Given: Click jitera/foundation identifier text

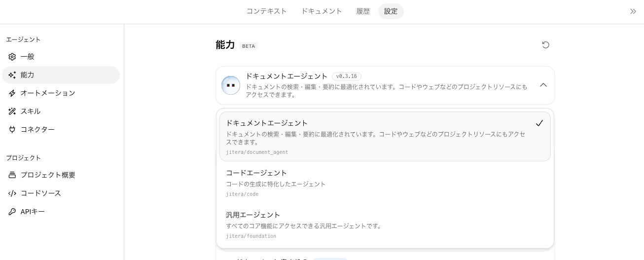Looking at the screenshot, I should [x=251, y=236].
